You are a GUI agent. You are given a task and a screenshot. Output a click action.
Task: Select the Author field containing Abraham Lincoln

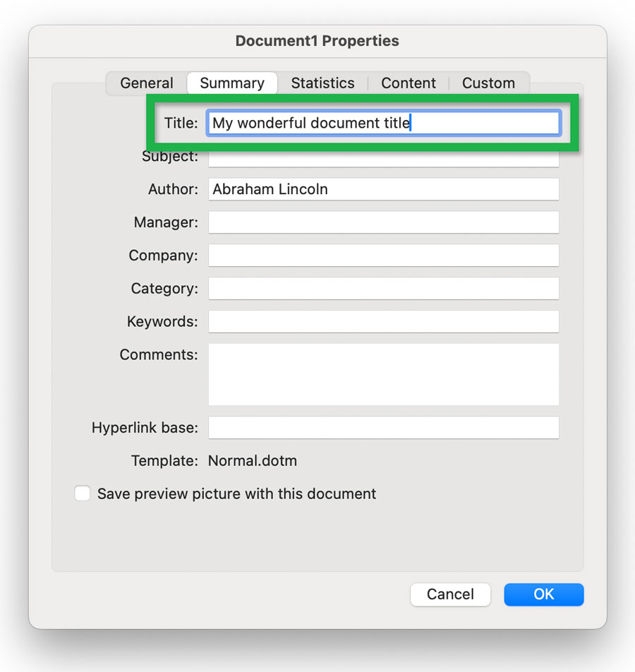tap(383, 188)
